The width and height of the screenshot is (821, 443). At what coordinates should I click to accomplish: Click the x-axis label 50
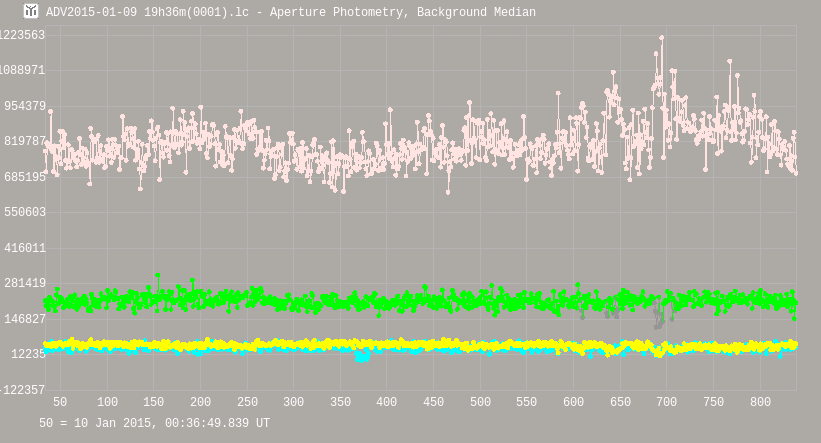point(60,402)
